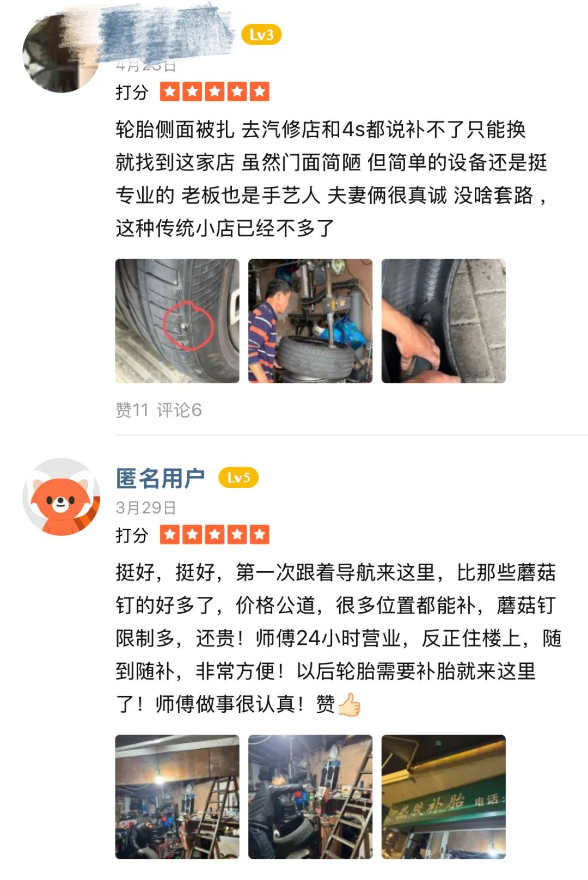Open photo of worker leaning on tires

point(310,797)
